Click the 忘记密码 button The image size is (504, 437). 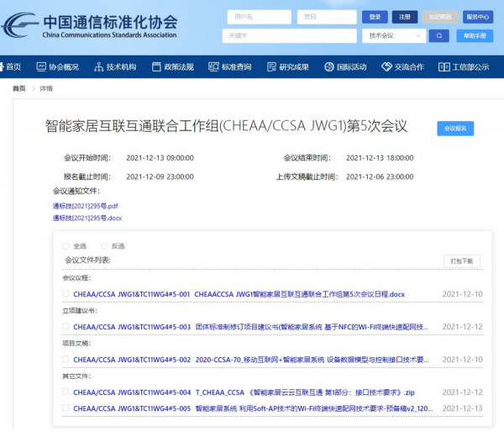[440, 17]
